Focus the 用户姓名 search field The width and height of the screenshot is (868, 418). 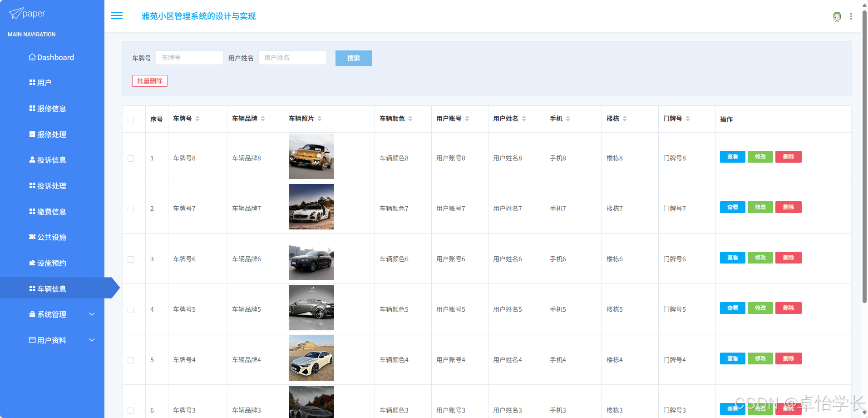tap(292, 58)
